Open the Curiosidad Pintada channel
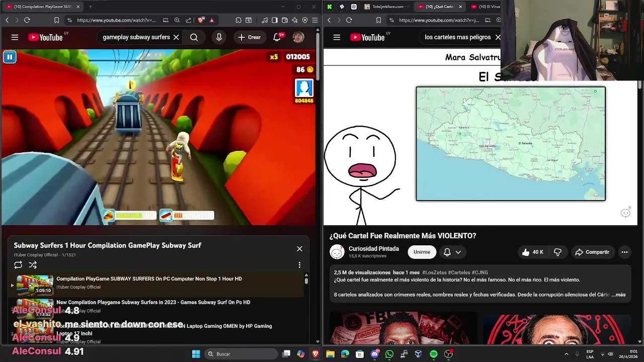 [x=373, y=249]
